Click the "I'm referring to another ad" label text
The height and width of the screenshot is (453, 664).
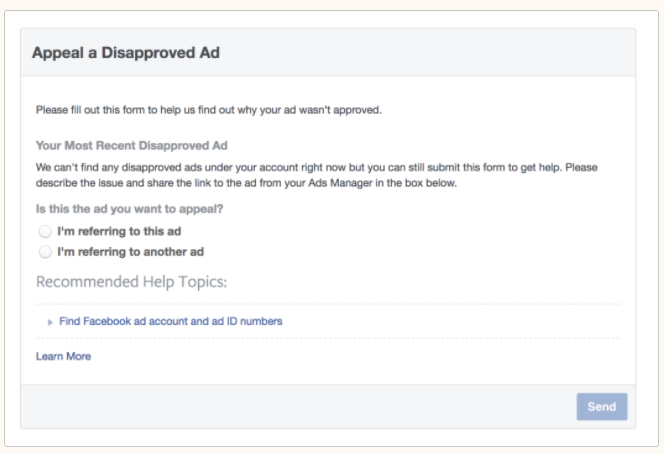coord(130,252)
